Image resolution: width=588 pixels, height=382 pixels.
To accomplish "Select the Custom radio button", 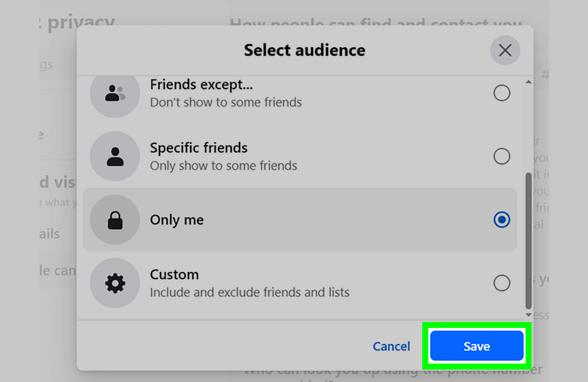I will click(502, 283).
